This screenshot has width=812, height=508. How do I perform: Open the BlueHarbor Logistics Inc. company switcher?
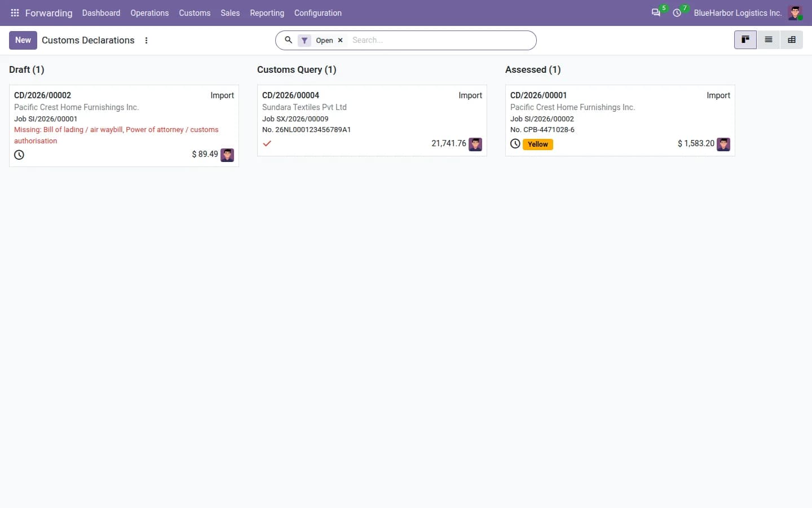click(x=738, y=13)
